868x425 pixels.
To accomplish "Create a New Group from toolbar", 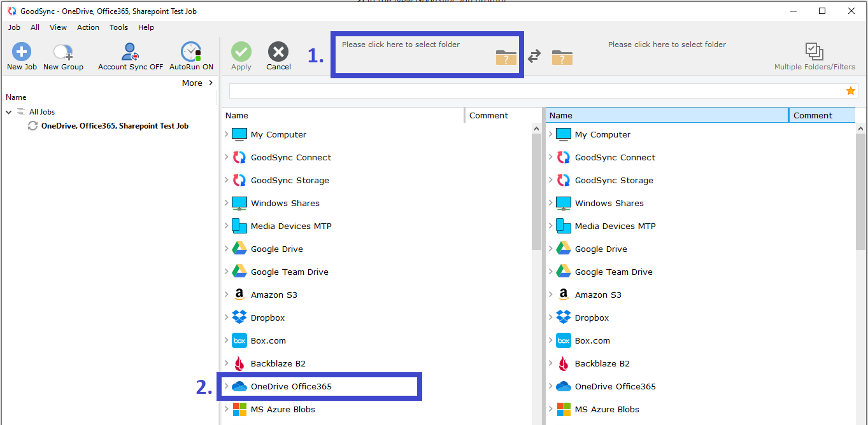I will click(63, 52).
